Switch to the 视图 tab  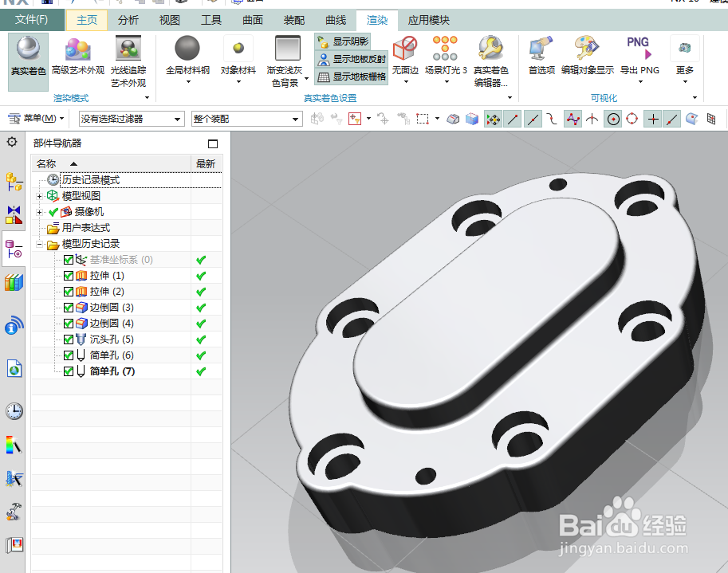(170, 20)
